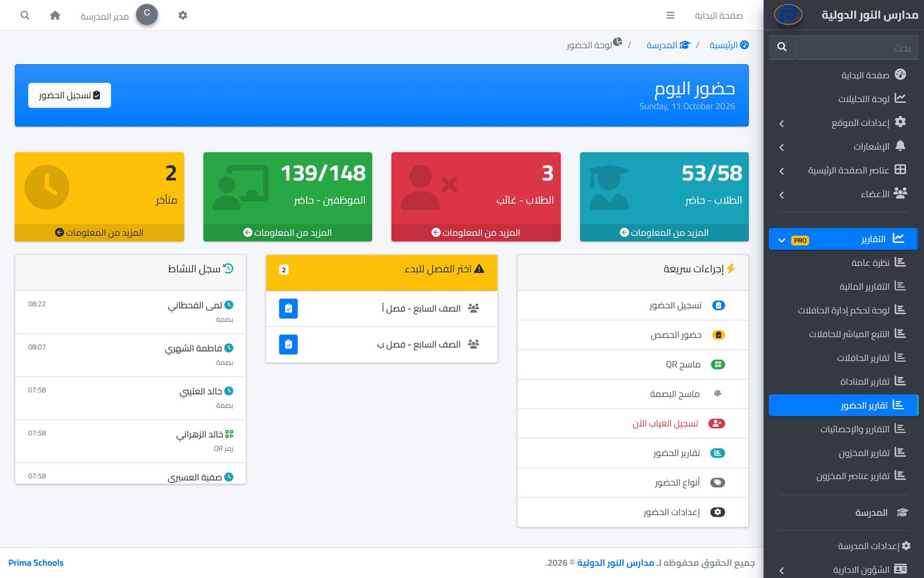This screenshot has height=578, width=924.
Task: Click the sidebar search magnifier button
Action: [x=782, y=47]
